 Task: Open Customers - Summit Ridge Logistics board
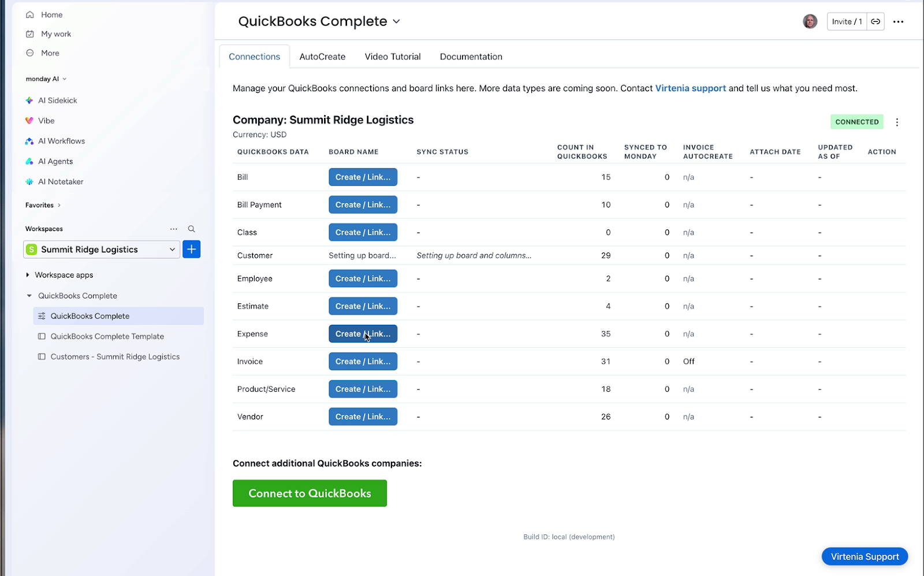click(x=115, y=357)
